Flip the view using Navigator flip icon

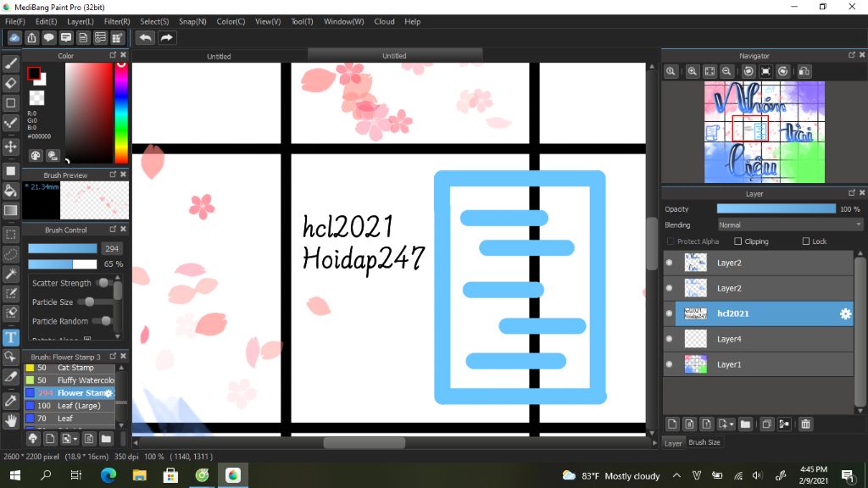click(x=804, y=71)
